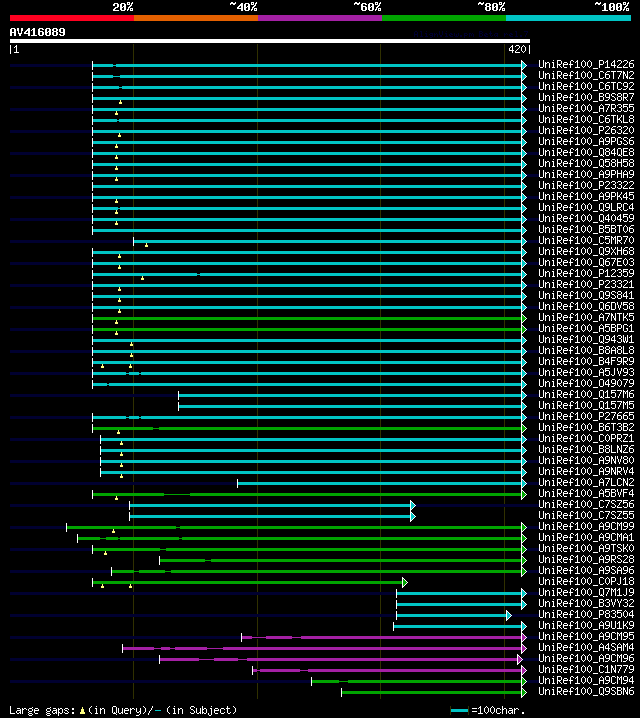Click the AV416089 query name

click(38, 32)
